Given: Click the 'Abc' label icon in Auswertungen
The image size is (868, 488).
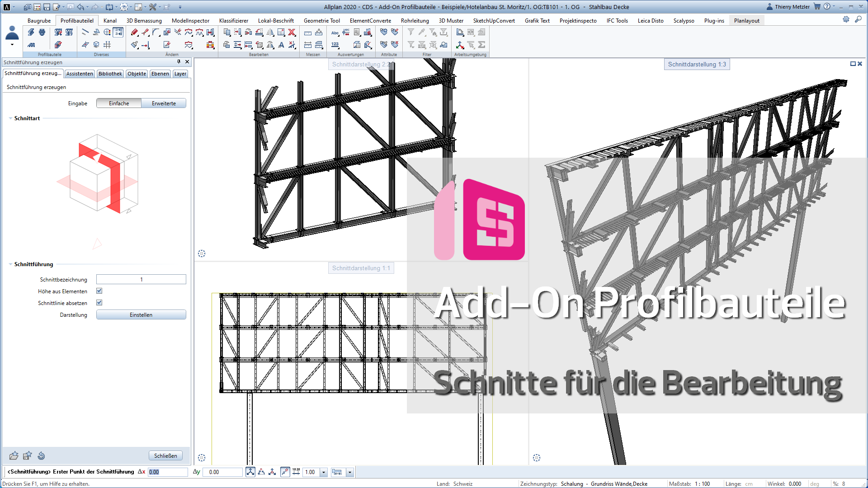Looking at the screenshot, I should point(335,32).
